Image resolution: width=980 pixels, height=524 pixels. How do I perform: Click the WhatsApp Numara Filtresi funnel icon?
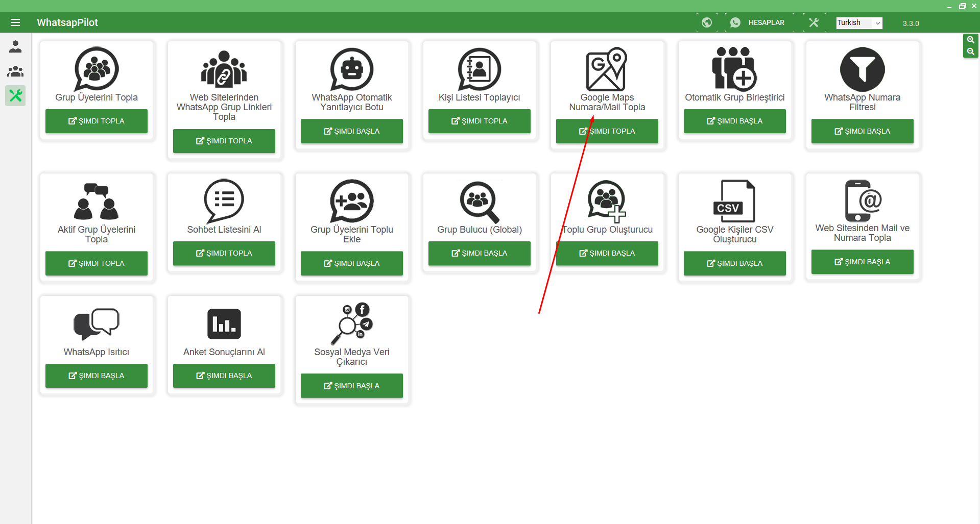click(863, 69)
